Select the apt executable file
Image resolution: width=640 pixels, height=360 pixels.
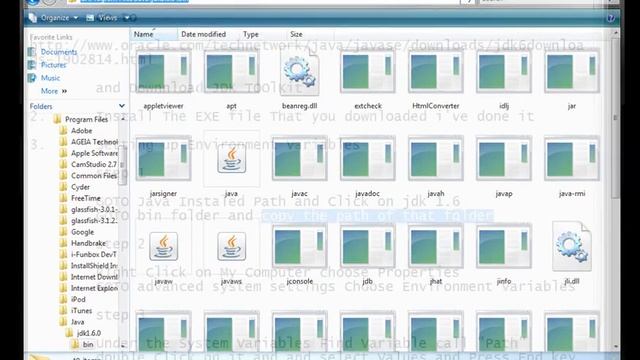(x=231, y=72)
